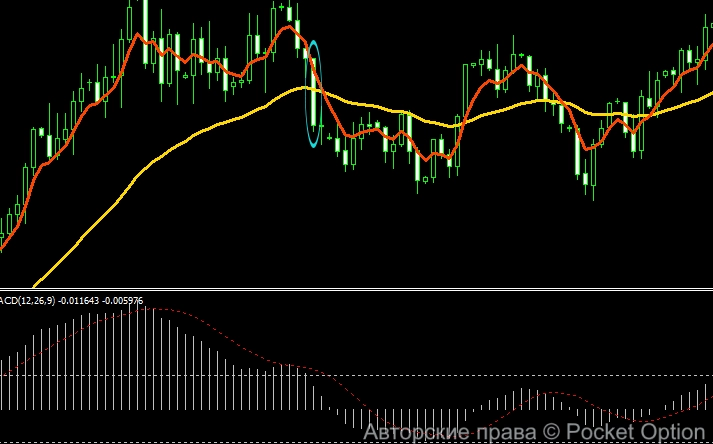Click the divider between price chart and MACD panel
This screenshot has height=444, width=713.
356,289
